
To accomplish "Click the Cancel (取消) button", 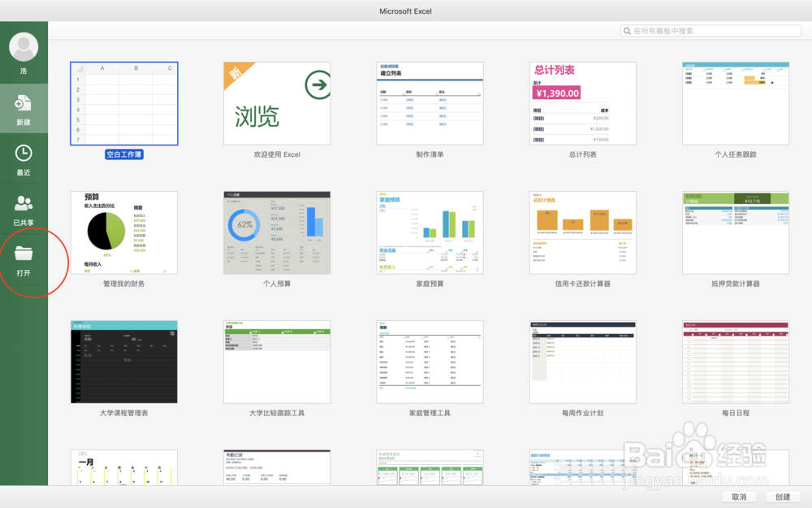I will 739,497.
